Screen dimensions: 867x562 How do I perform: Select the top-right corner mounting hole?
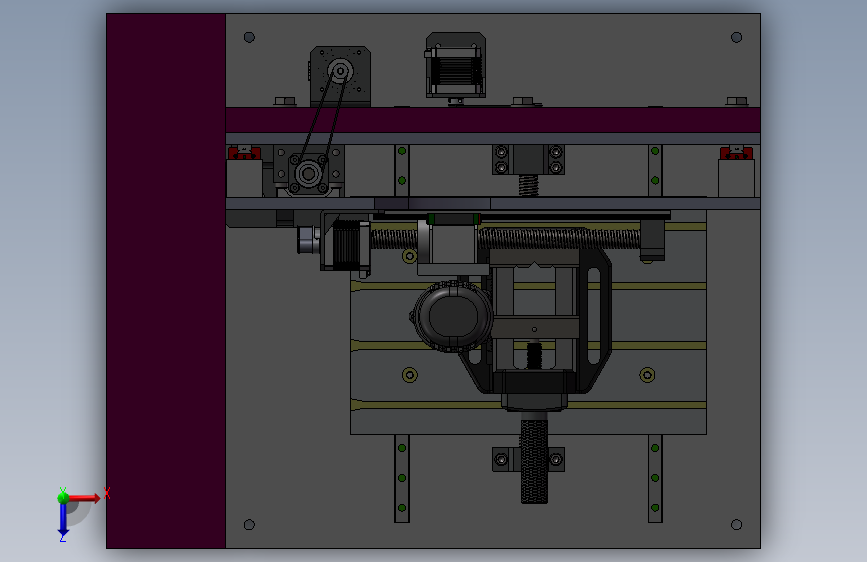(737, 37)
